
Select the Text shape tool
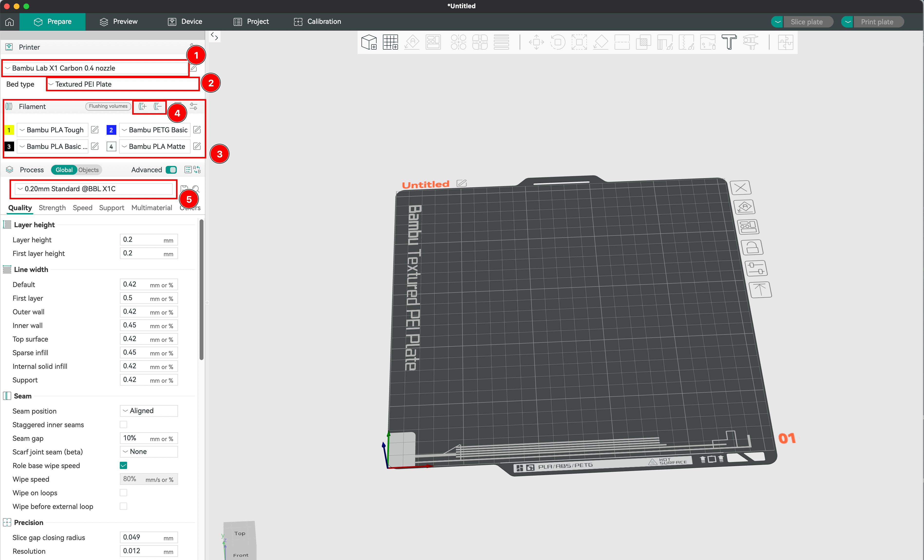tap(729, 42)
